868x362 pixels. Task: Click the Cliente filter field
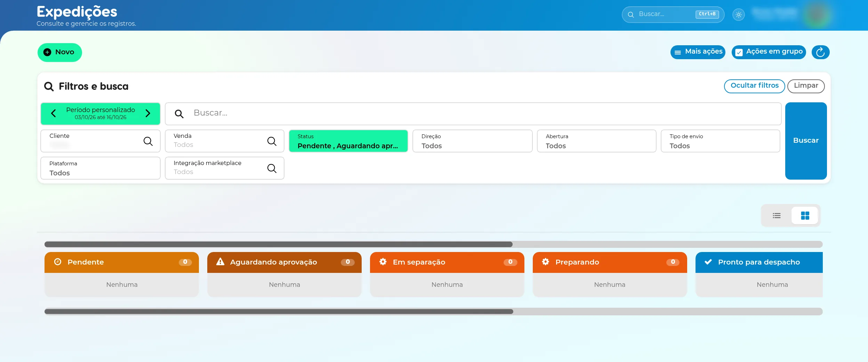101,141
